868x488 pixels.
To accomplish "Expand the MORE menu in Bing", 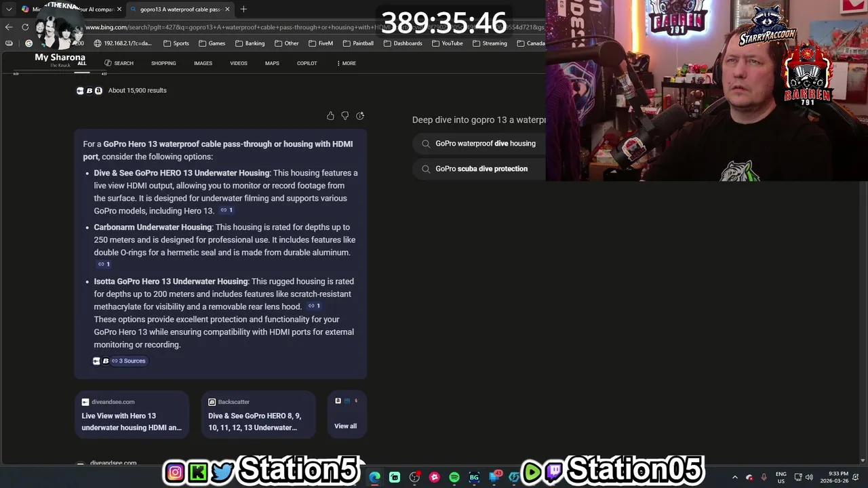I will (346, 63).
